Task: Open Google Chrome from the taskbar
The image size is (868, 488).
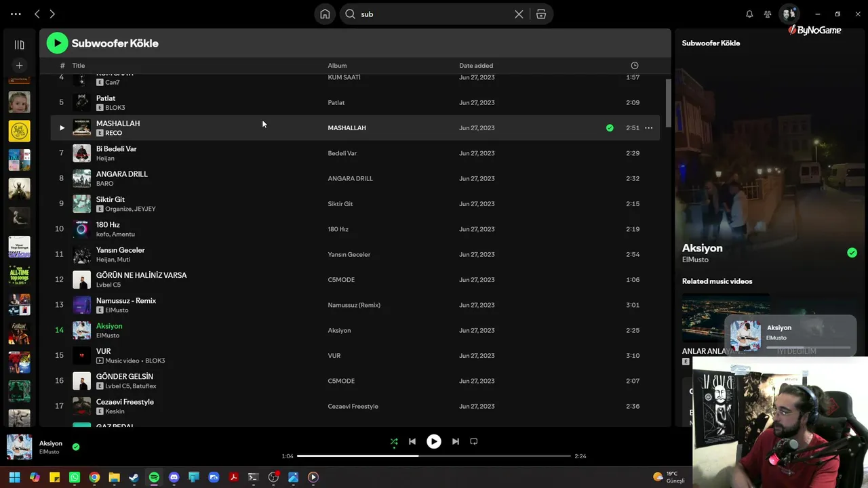Action: [x=94, y=477]
